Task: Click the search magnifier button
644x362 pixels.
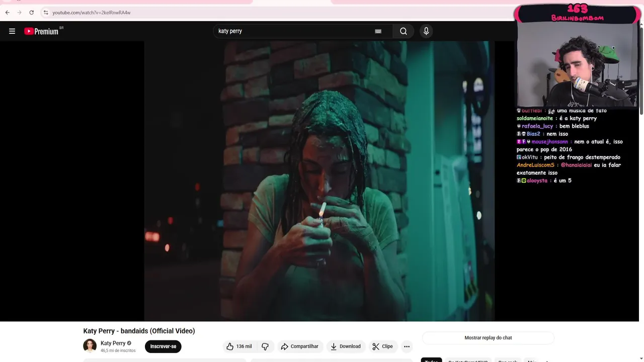Action: (404, 31)
